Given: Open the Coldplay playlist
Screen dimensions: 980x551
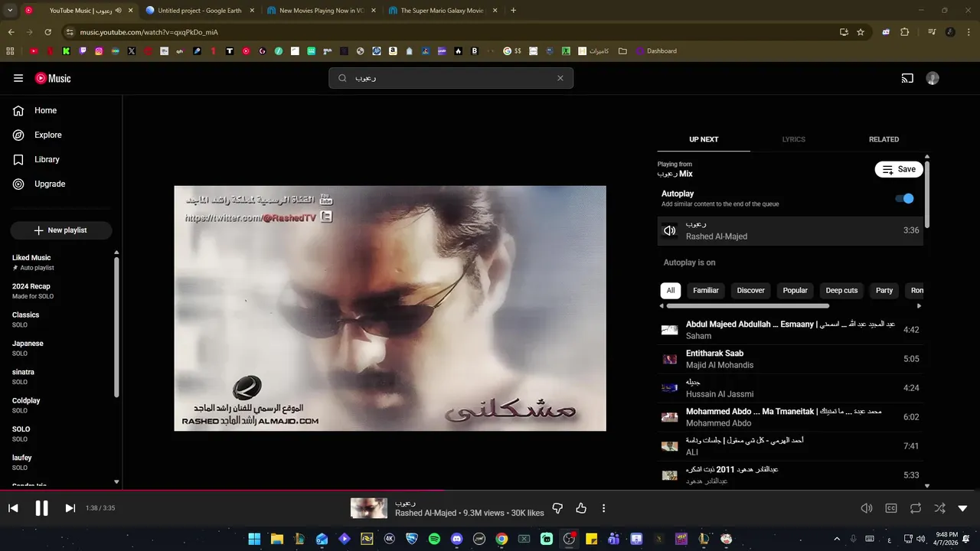Looking at the screenshot, I should point(58,405).
